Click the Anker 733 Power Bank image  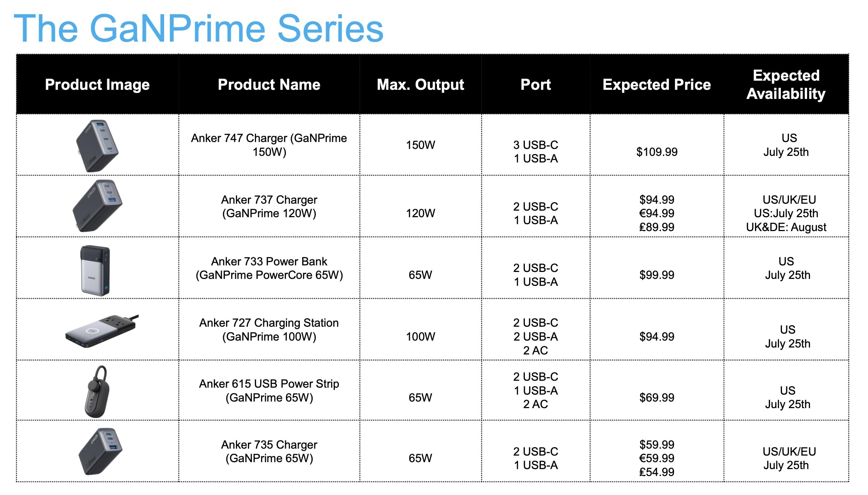(95, 270)
